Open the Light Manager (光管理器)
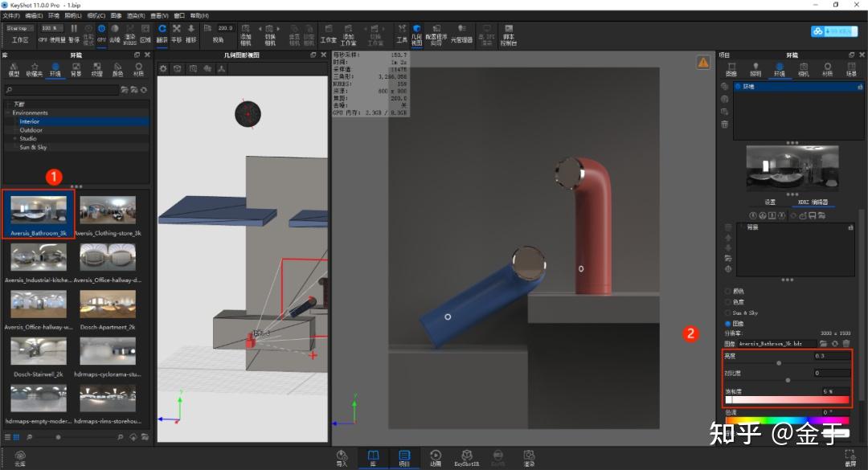The image size is (868, 470). click(x=461, y=32)
